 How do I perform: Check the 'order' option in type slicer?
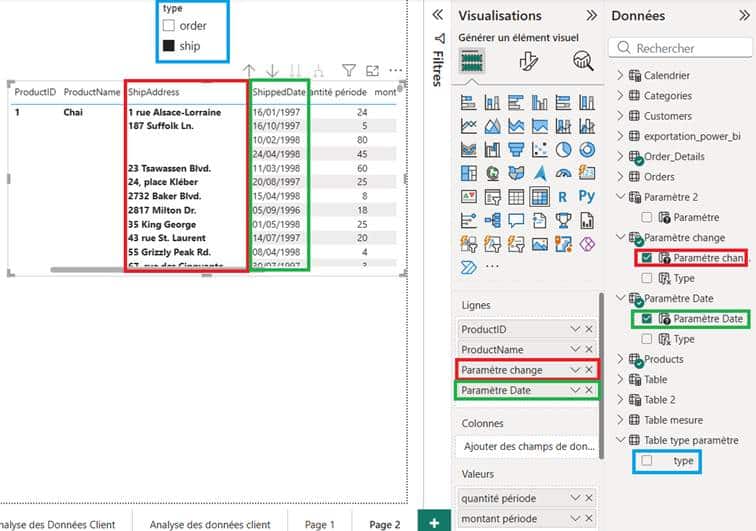[x=169, y=26]
